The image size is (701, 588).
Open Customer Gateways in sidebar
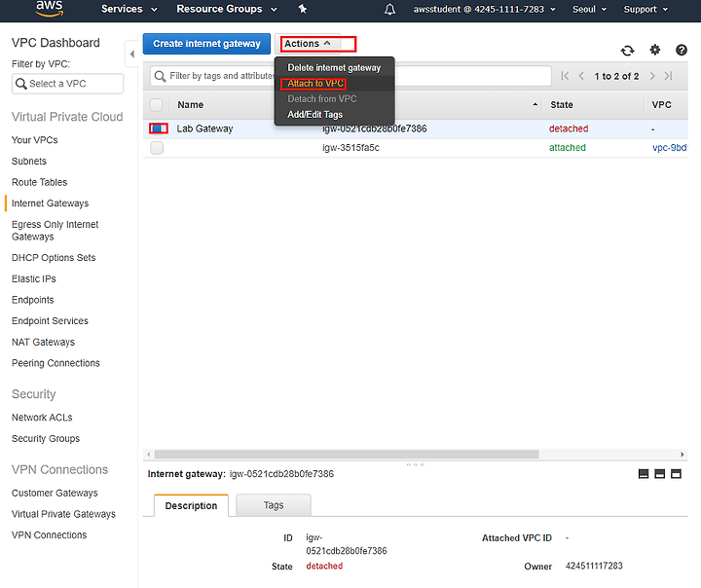[55, 493]
